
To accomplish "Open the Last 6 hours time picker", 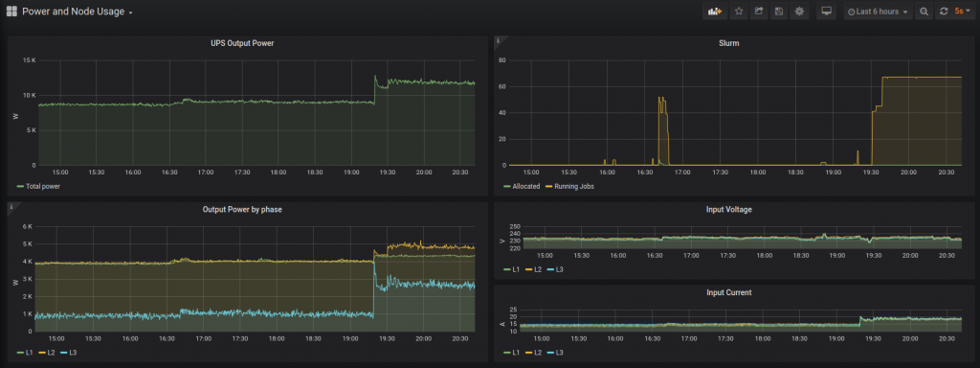I will click(x=879, y=11).
